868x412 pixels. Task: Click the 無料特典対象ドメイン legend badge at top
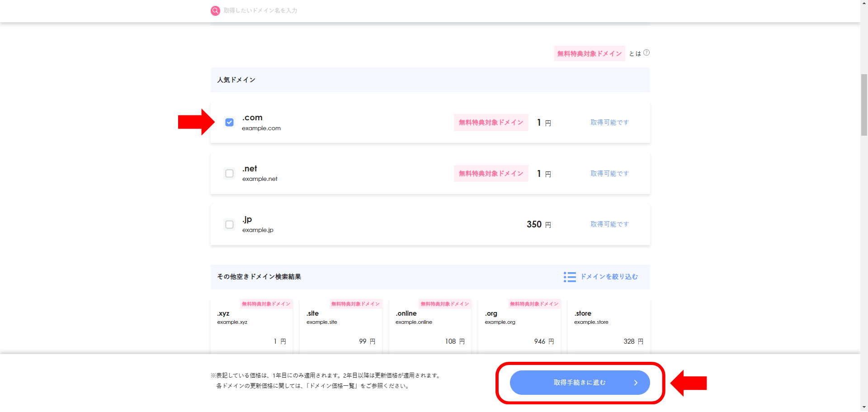click(590, 53)
